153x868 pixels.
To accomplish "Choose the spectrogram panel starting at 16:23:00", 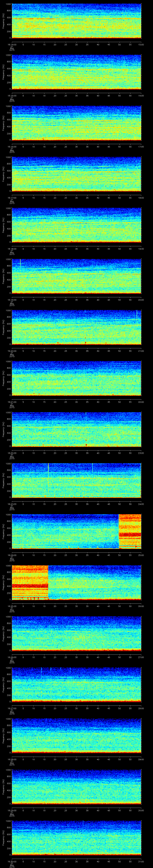I will pos(76,481).
